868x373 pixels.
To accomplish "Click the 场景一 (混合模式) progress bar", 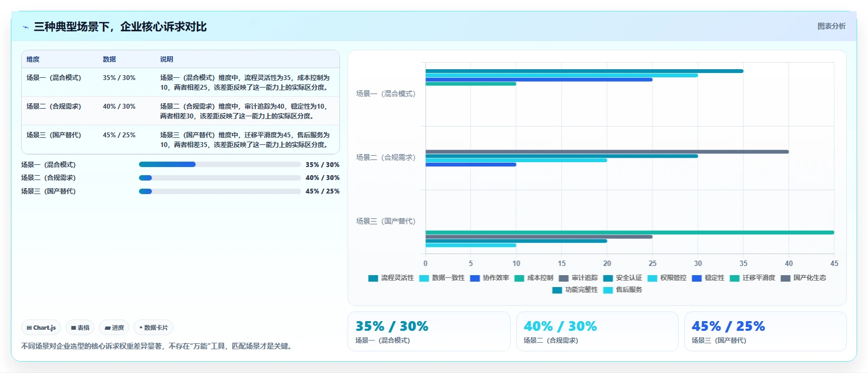I will pos(219,164).
